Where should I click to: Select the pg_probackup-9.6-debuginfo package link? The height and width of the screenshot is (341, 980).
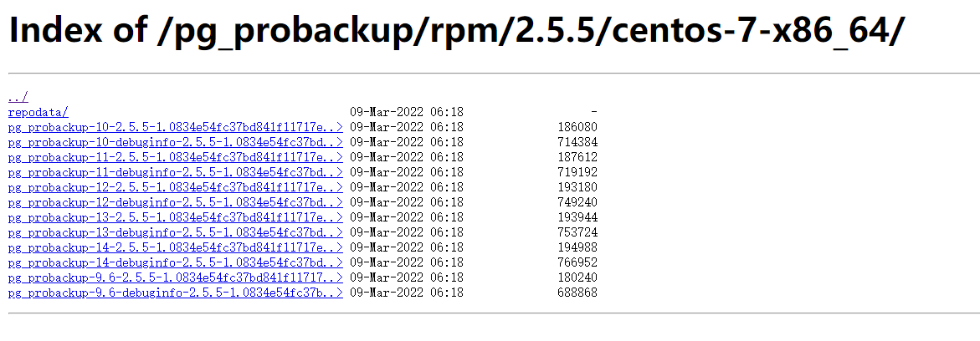(176, 293)
